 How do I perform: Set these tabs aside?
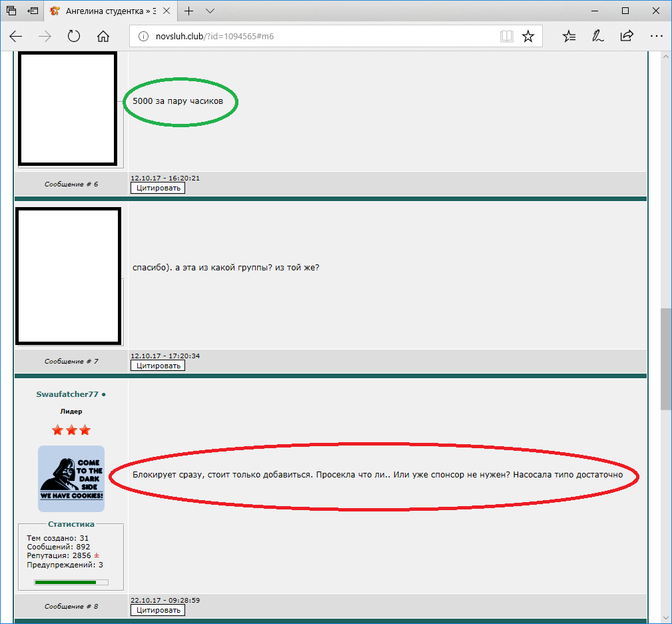click(x=33, y=11)
